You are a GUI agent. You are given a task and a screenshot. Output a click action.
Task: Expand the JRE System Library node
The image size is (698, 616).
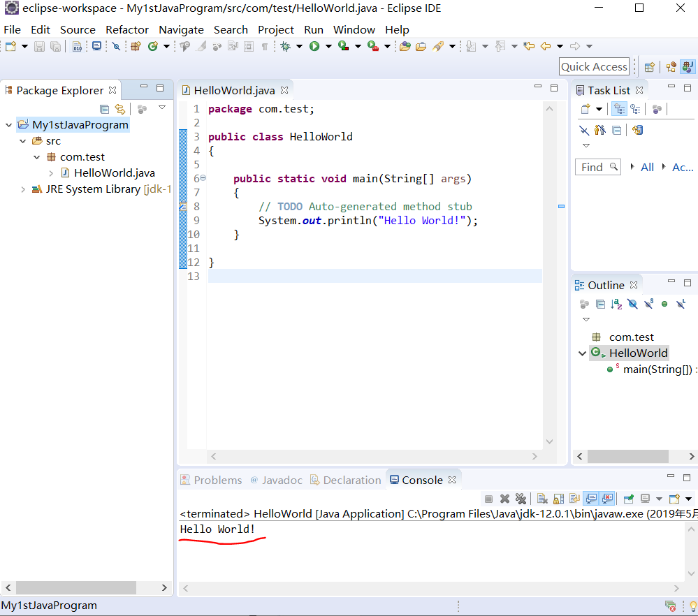click(22, 189)
